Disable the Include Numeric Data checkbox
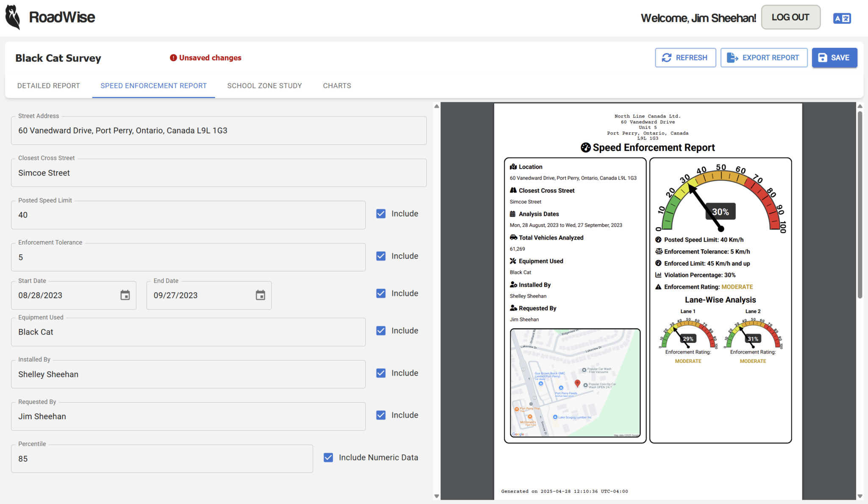Image resolution: width=868 pixels, height=504 pixels. [x=328, y=457]
